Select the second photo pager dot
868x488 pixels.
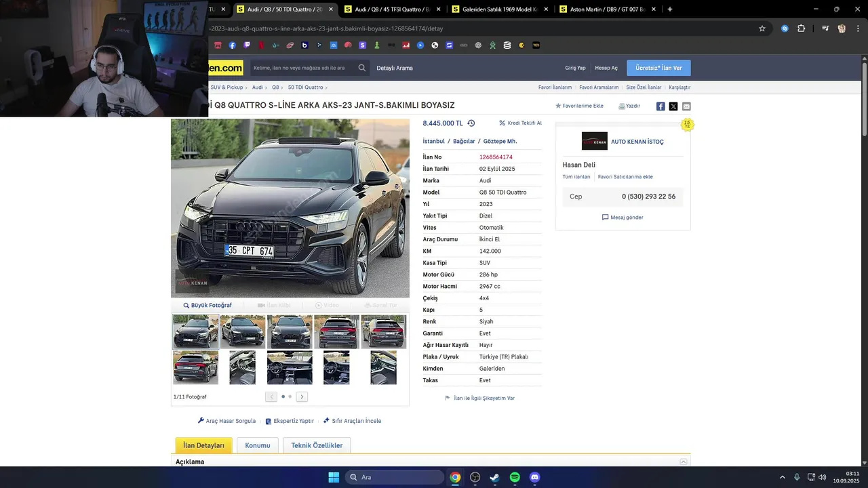[x=290, y=396]
